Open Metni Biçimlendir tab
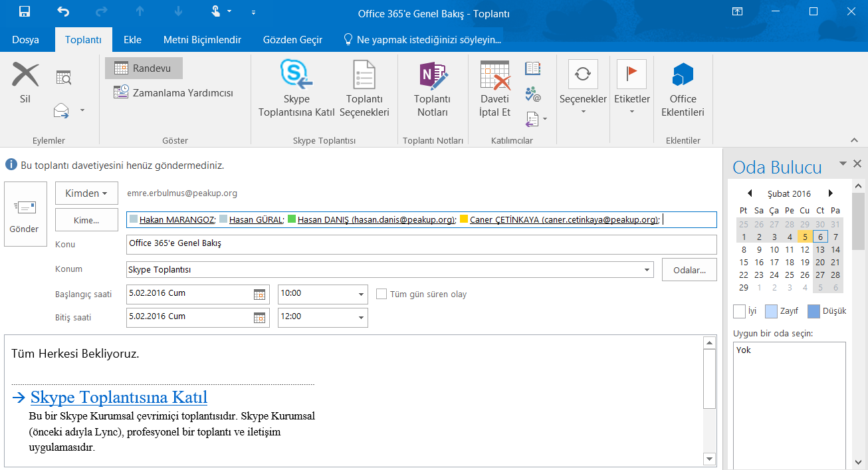The width and height of the screenshot is (868, 470). (202, 40)
